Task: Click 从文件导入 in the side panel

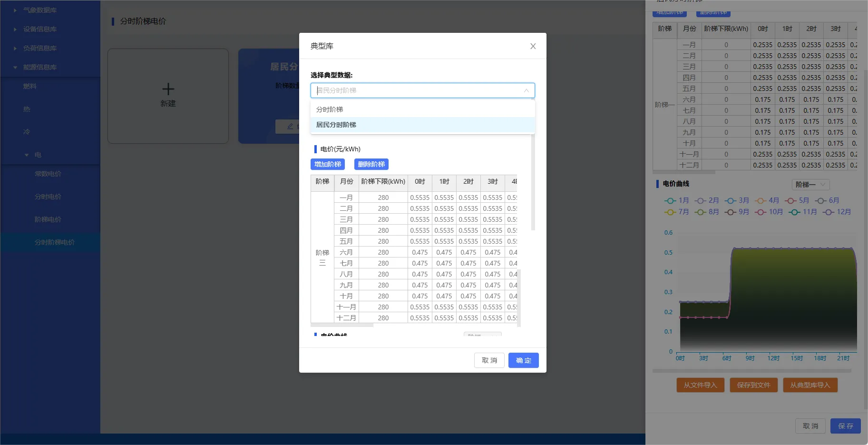Action: (x=700, y=385)
